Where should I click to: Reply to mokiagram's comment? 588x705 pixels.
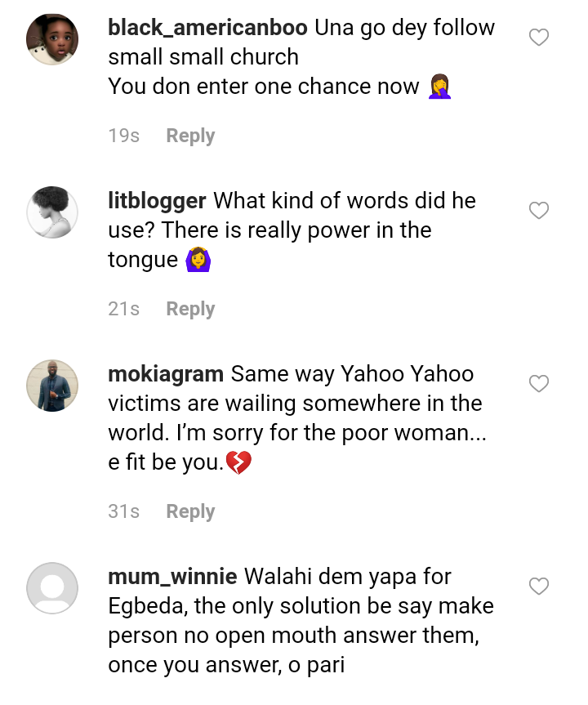[190, 511]
